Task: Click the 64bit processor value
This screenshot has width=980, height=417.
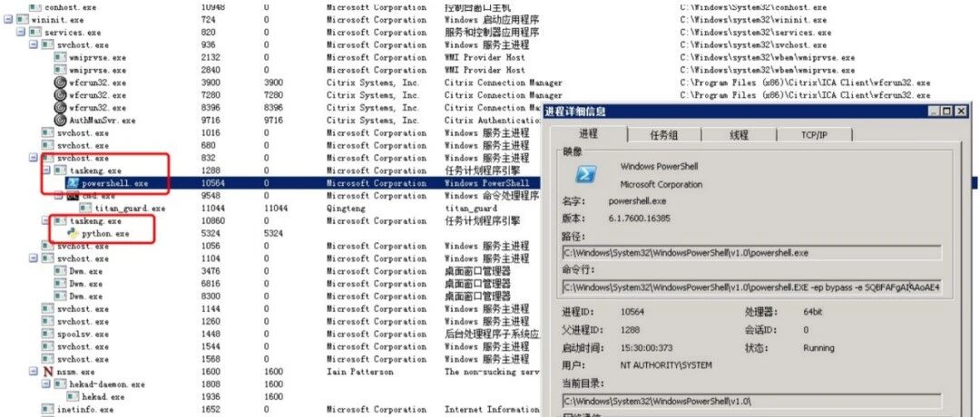Action: 813,312
